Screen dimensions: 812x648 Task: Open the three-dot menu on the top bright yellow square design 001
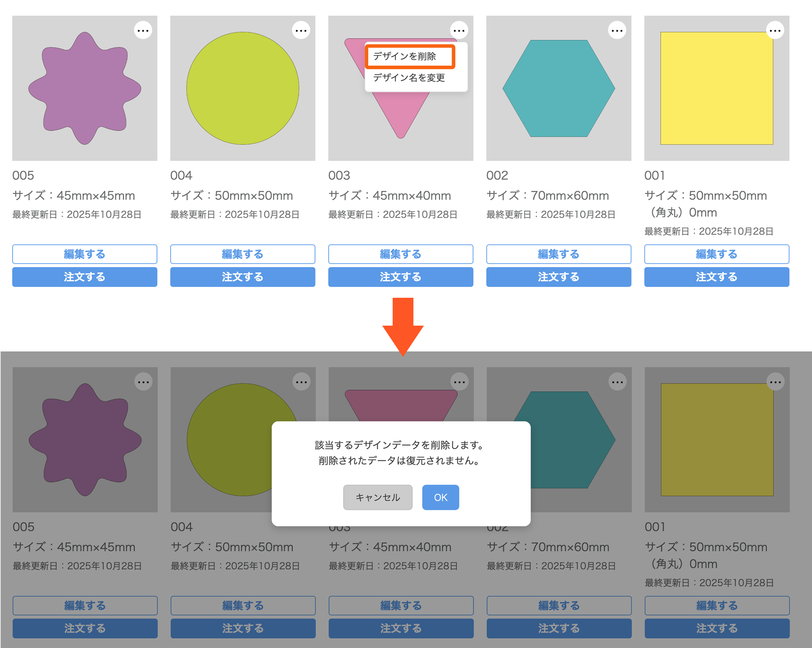pos(775,31)
